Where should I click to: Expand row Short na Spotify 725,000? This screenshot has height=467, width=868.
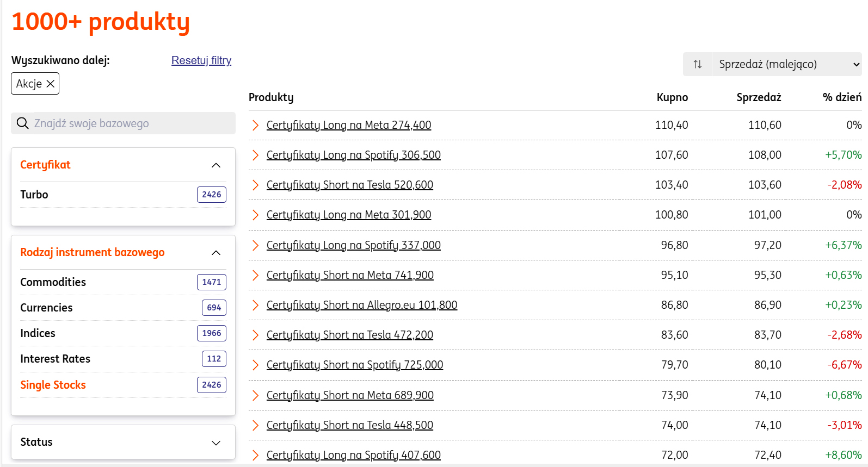coord(255,365)
